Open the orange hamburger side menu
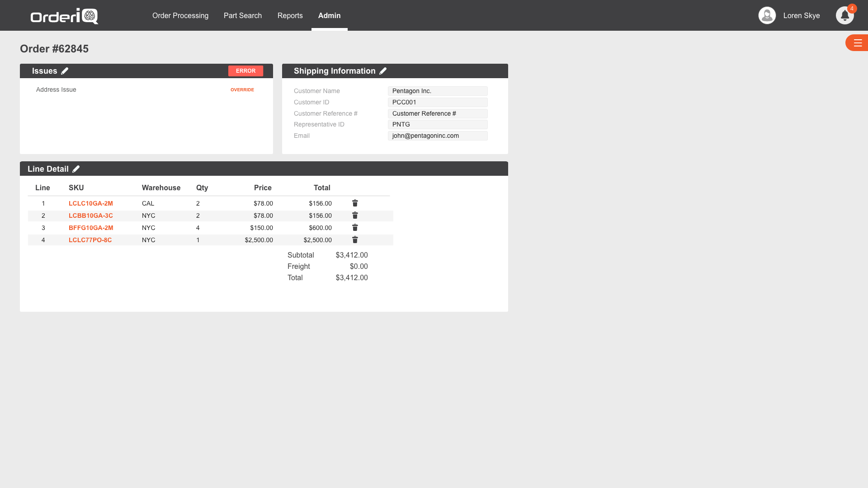Screen dimensions: 868x488 [858, 43]
